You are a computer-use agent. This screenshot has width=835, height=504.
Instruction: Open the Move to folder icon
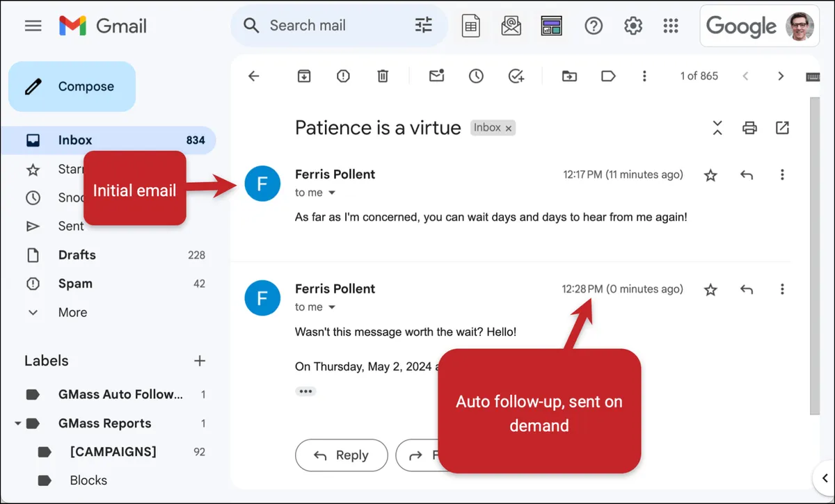(x=569, y=76)
